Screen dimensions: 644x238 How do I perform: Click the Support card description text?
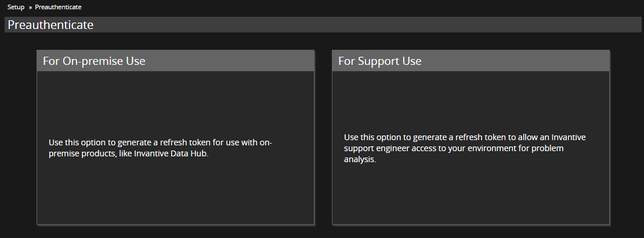pos(464,148)
